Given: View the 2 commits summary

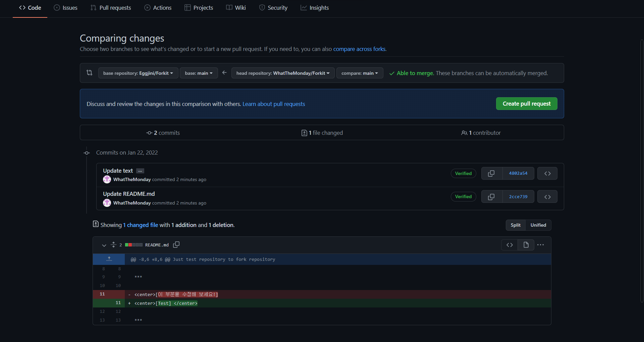Looking at the screenshot, I should coord(163,133).
